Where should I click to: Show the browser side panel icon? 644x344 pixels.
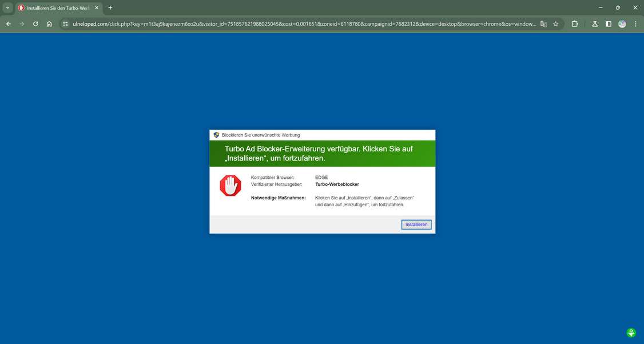pos(609,24)
